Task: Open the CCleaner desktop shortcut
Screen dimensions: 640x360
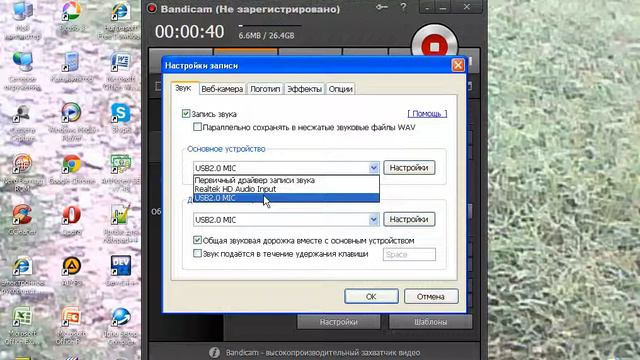Action: coord(22,215)
